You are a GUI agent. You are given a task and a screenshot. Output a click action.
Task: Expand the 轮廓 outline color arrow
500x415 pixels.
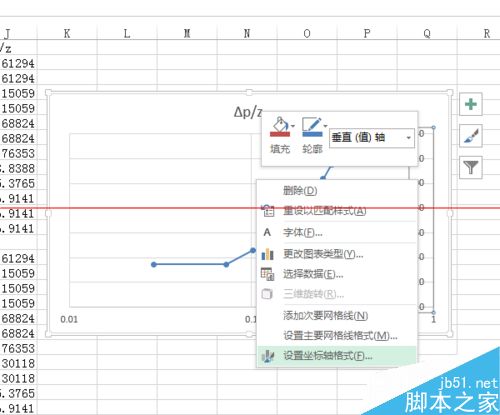[x=325, y=126]
